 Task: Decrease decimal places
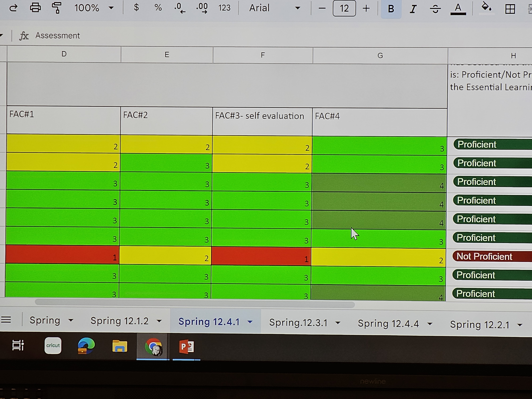pos(179,8)
